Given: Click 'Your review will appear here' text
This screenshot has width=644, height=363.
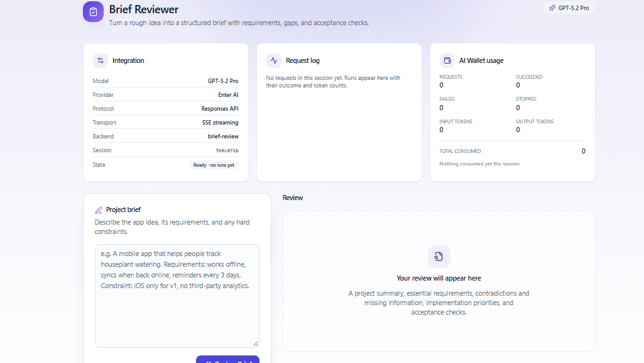Looking at the screenshot, I should 439,278.
